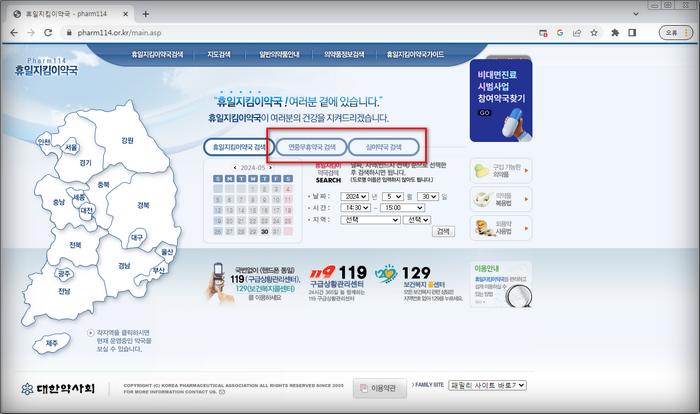Open the second 지역 선택 sub-region dropdown
Screen dimensions: 700x414
click(x=417, y=220)
